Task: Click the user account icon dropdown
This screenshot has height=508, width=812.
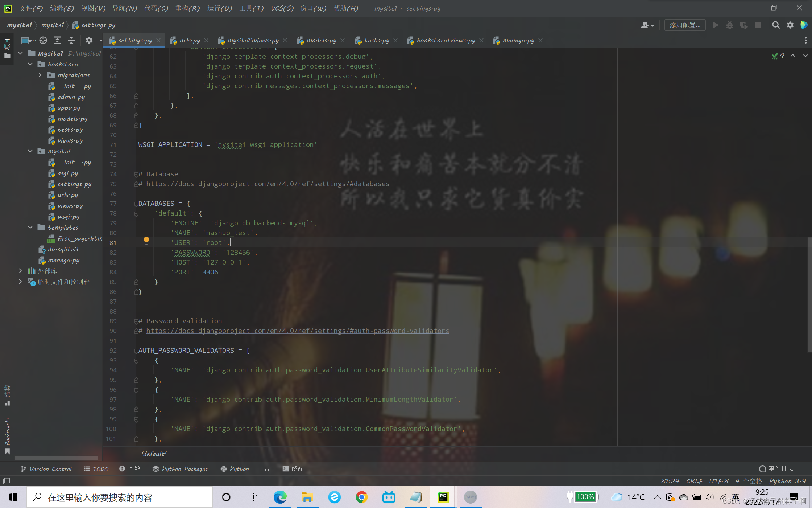Action: point(647,25)
